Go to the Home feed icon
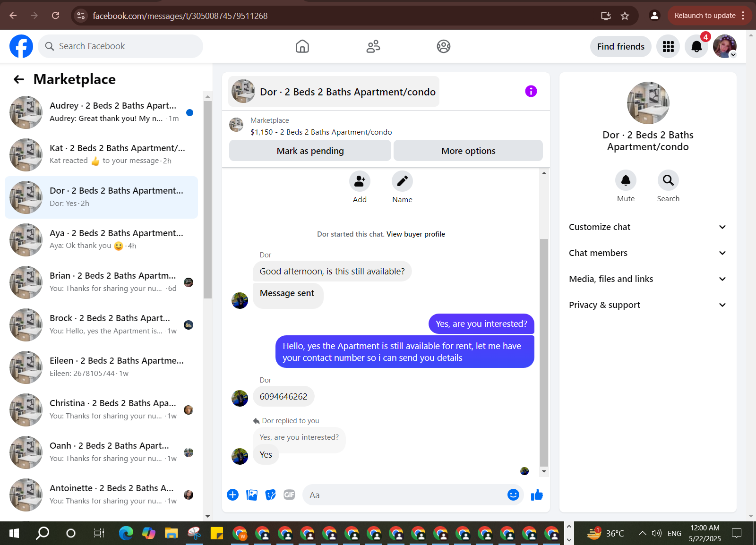This screenshot has width=756, height=545. pos(302,46)
